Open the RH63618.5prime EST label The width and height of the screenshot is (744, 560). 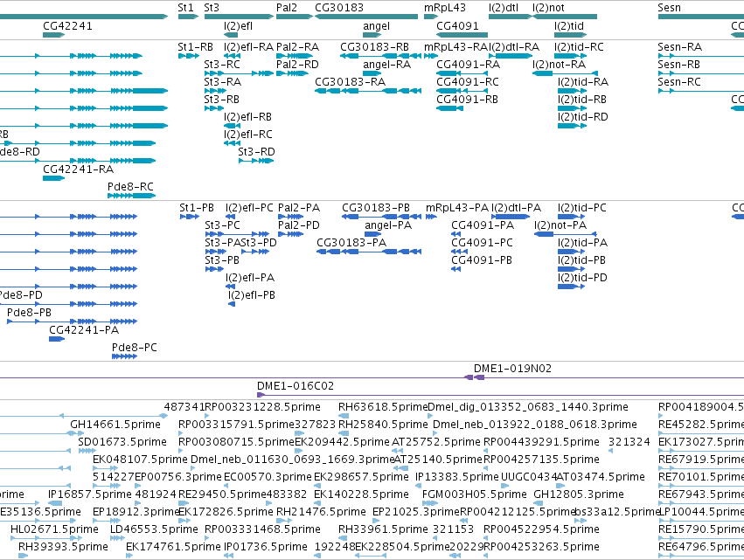(383, 407)
